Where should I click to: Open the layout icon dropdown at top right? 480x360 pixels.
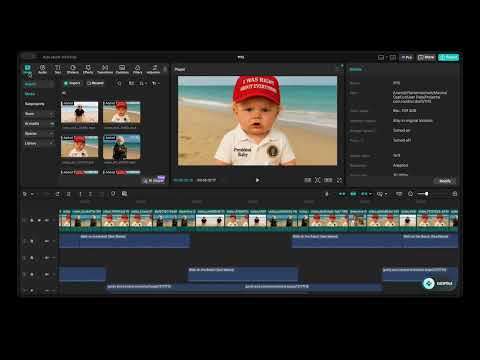(x=382, y=57)
